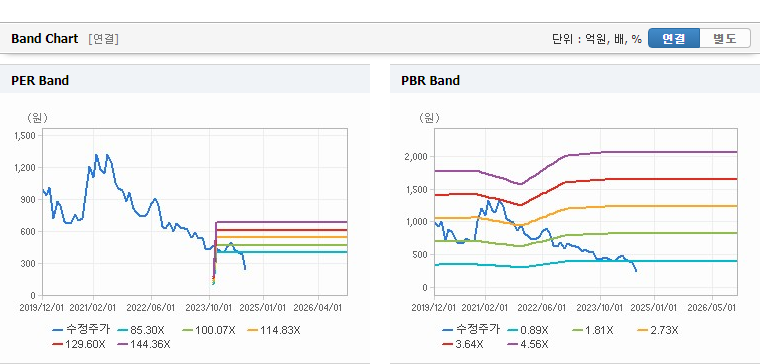Click the PBR Band panel title
This screenshot has width=760, height=364.
(430, 80)
